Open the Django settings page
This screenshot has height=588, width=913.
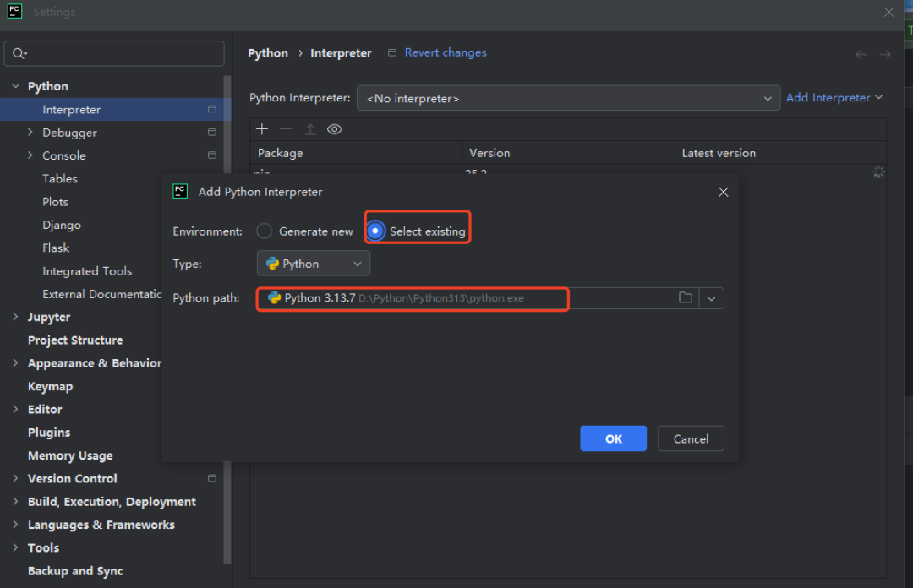pyautogui.click(x=61, y=225)
